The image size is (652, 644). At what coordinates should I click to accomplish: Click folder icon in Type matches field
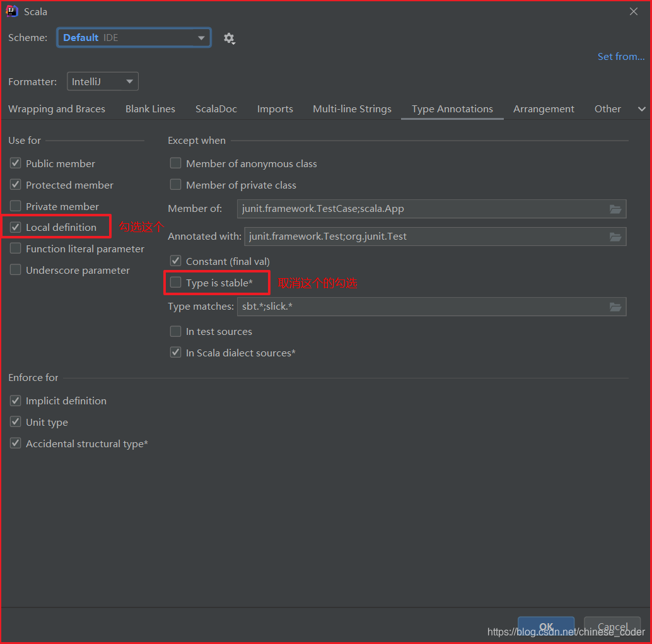coord(615,307)
